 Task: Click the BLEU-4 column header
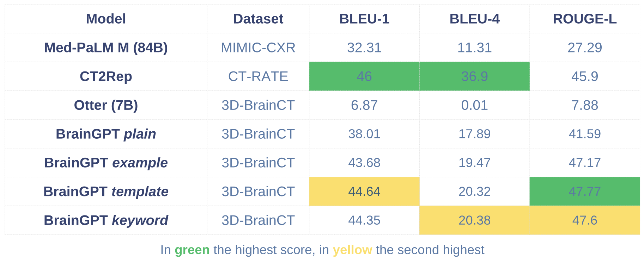[474, 19]
